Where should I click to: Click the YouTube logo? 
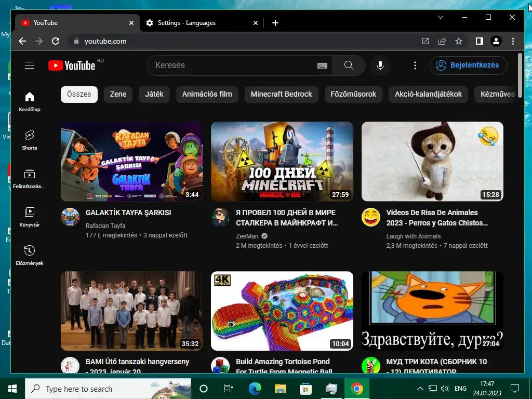click(72, 65)
